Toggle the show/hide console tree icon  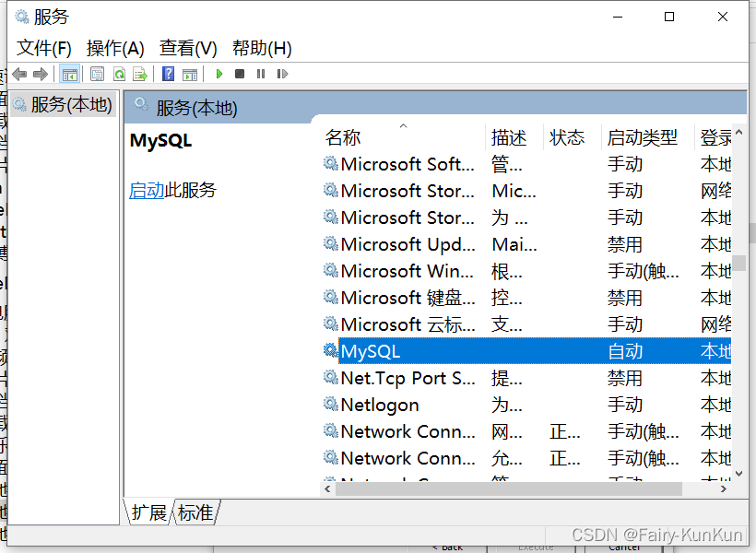point(69,75)
